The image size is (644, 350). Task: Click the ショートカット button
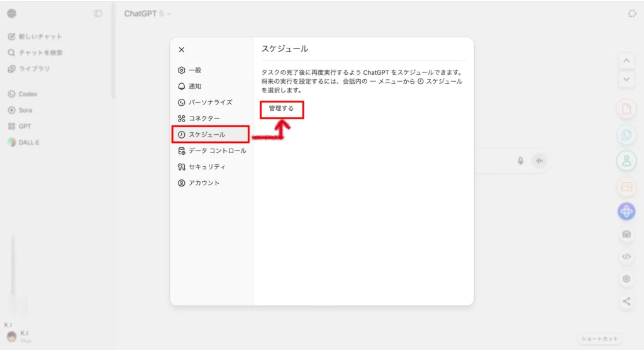599,339
